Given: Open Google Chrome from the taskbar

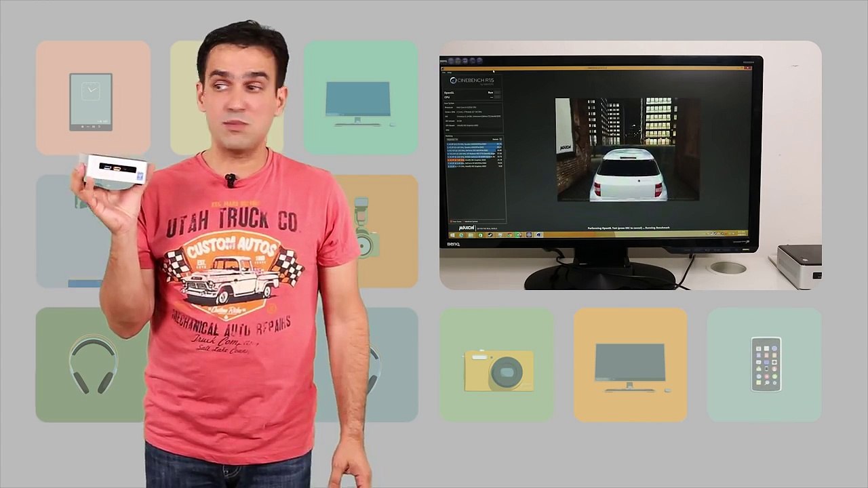Looking at the screenshot, I should click(x=510, y=235).
